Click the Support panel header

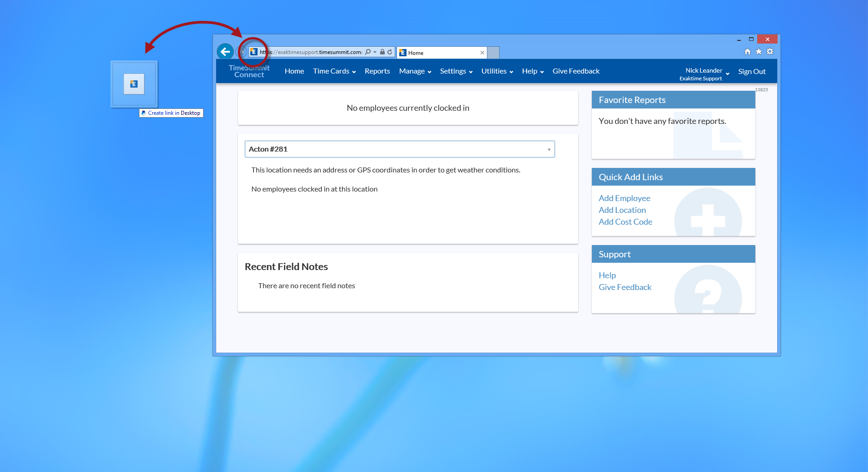(x=673, y=254)
